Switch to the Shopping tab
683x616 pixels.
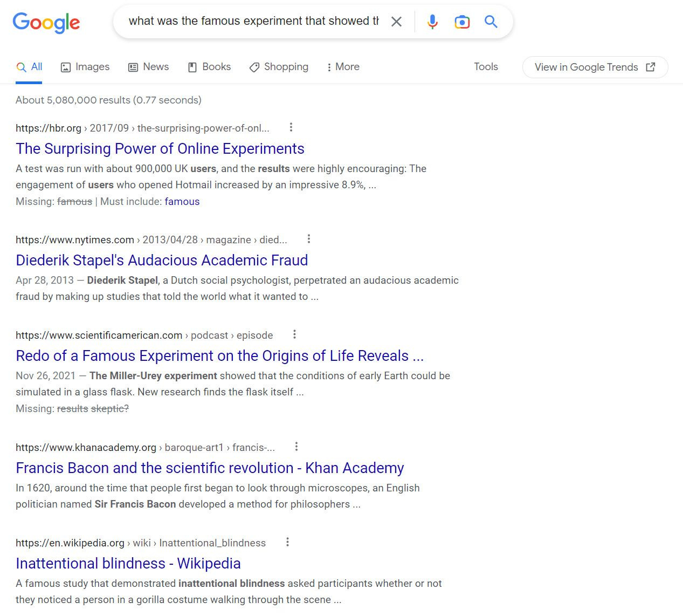click(x=279, y=67)
